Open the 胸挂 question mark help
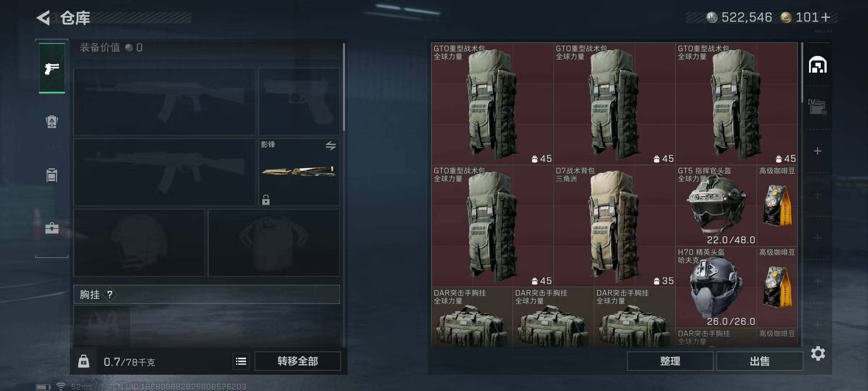The image size is (868, 391). [x=110, y=294]
